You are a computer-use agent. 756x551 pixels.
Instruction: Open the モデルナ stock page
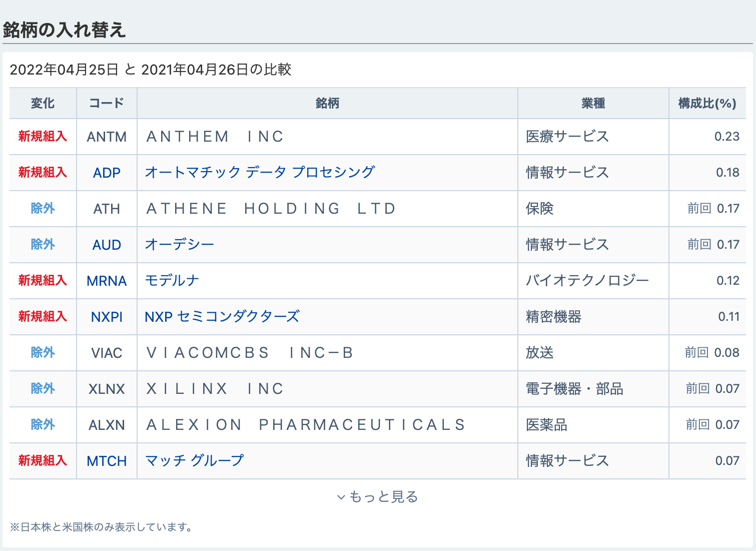coord(172,280)
